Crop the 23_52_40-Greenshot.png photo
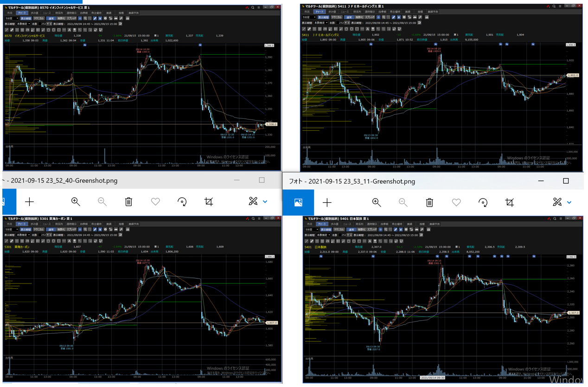This screenshot has width=588, height=387. click(209, 201)
